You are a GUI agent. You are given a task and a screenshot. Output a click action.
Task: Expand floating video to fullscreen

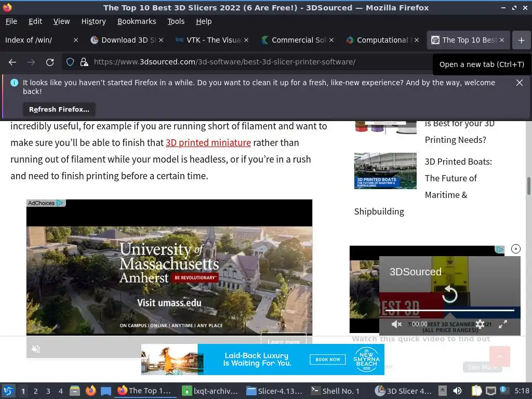click(x=503, y=324)
